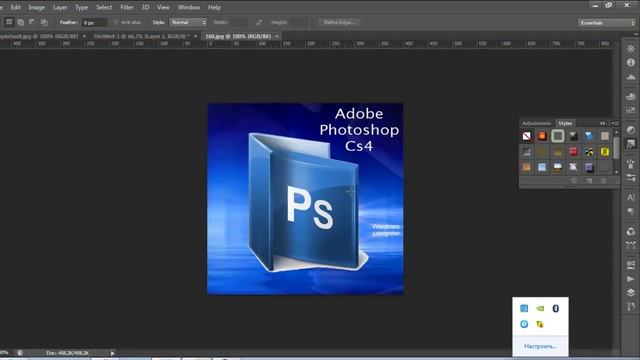Click the NVIDIA tray icon
The image size is (640, 360).
(x=540, y=309)
